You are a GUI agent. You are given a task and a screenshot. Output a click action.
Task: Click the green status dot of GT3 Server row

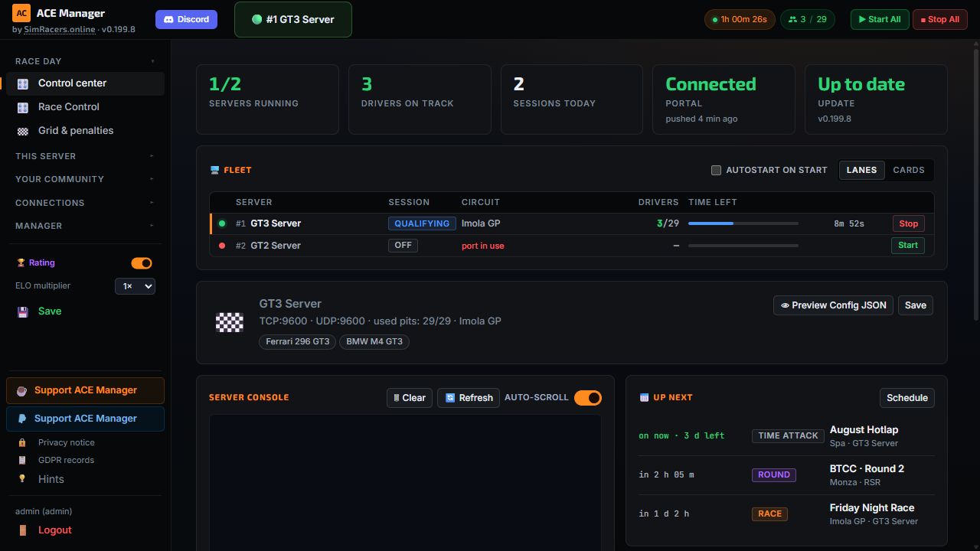pyautogui.click(x=222, y=223)
